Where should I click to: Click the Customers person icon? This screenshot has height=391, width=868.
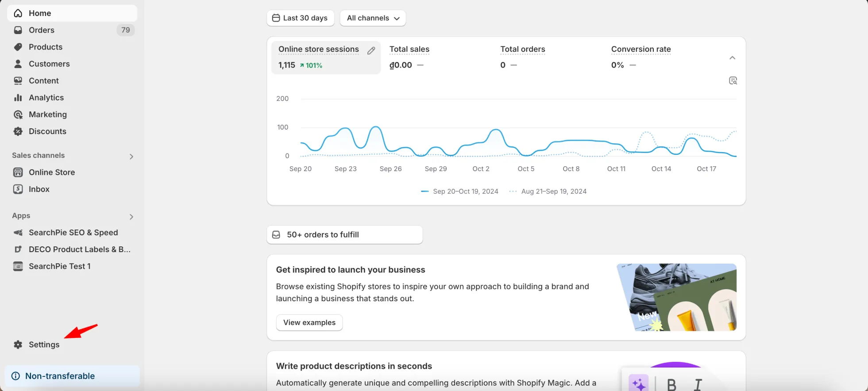18,64
